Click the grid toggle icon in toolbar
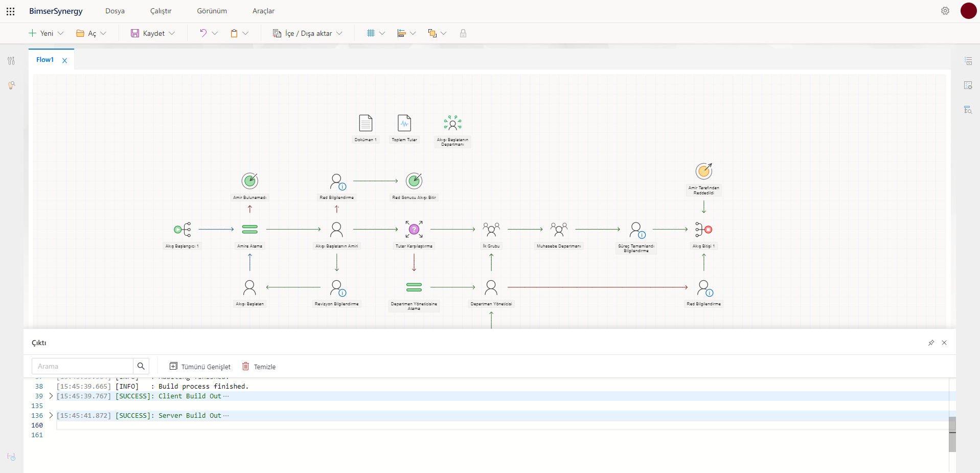This screenshot has width=980, height=473. pyautogui.click(x=371, y=33)
